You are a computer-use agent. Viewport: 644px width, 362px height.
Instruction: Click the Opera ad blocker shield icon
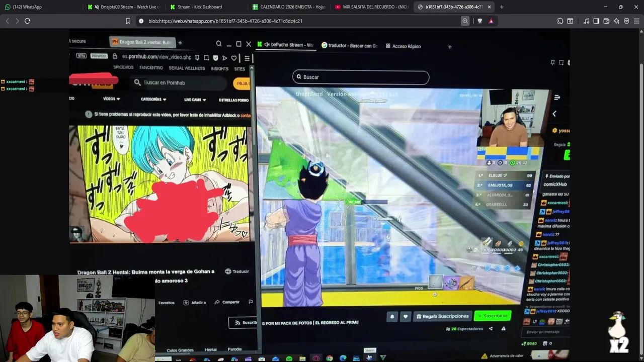click(x=215, y=58)
